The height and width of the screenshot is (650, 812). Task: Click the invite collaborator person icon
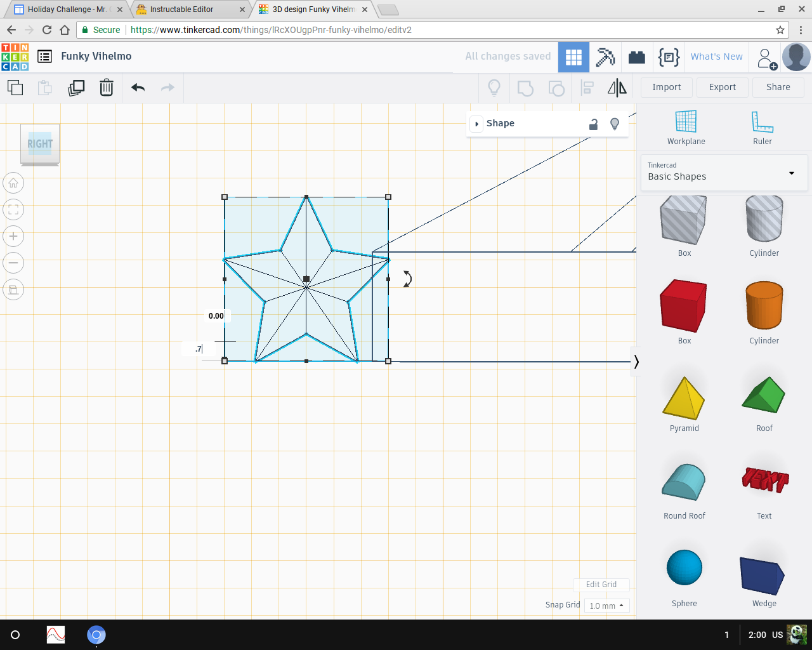(766, 58)
